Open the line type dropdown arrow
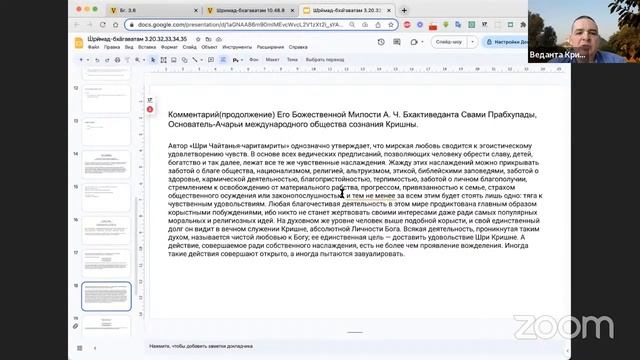 201,60
